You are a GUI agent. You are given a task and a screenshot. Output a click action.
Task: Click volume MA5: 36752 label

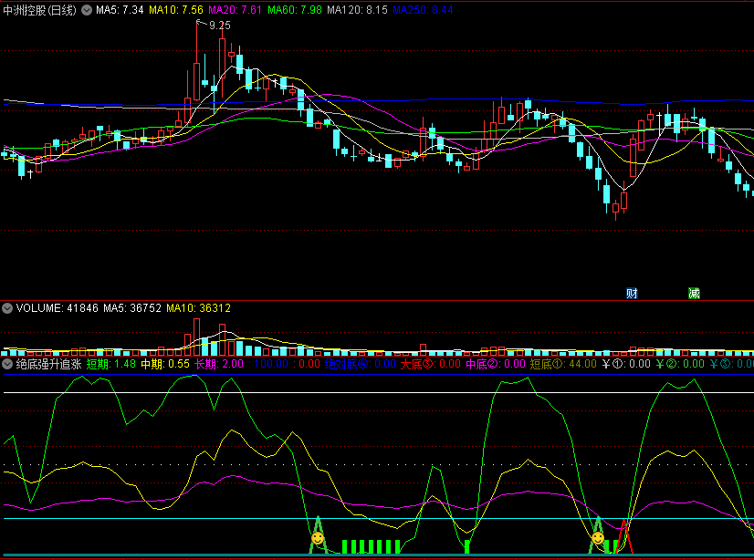point(132,308)
